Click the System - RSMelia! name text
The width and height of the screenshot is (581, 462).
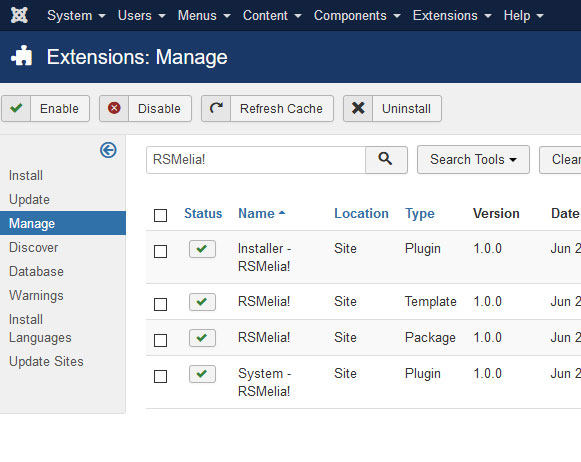click(264, 382)
